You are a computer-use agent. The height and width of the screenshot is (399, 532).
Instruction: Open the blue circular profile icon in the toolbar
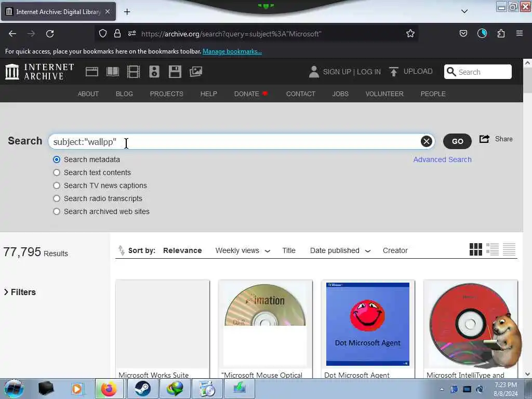coord(482,33)
